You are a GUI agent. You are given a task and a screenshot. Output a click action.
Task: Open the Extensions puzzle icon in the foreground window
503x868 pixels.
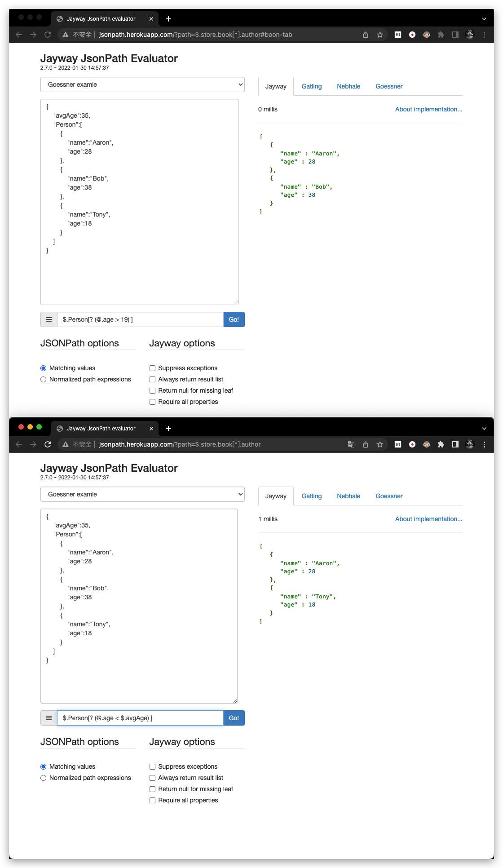coord(441,444)
